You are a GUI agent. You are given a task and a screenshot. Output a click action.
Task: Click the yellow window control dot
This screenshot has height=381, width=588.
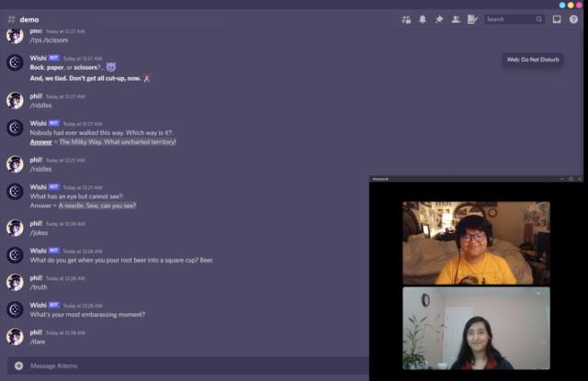[x=570, y=5]
